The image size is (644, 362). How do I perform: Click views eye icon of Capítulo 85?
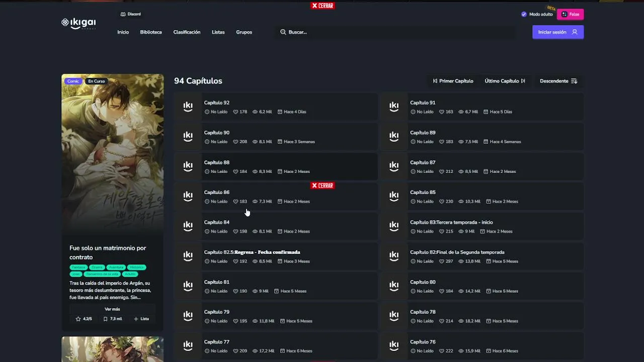(x=461, y=202)
